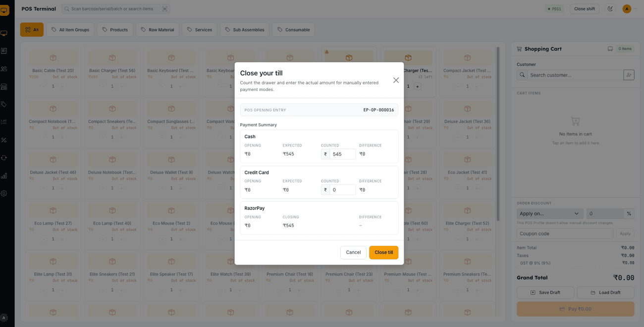Click the Save Draft button
The image size is (644, 327).
(x=545, y=292)
